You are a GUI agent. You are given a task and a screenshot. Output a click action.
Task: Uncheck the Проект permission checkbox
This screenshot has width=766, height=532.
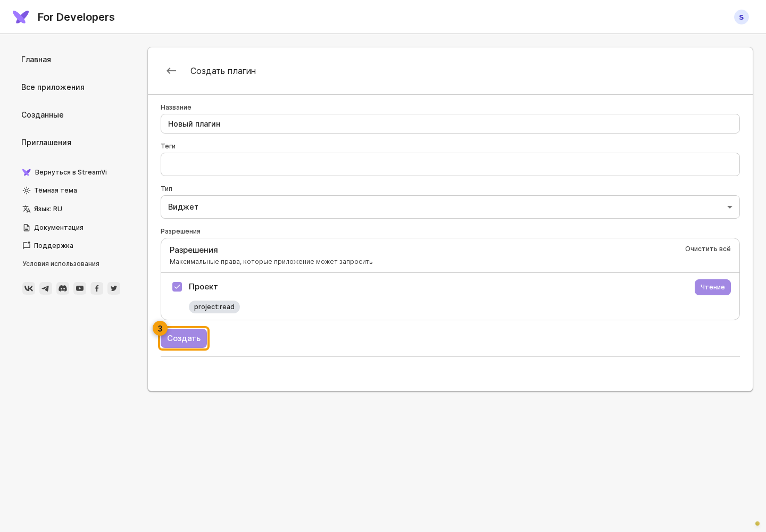tap(177, 287)
